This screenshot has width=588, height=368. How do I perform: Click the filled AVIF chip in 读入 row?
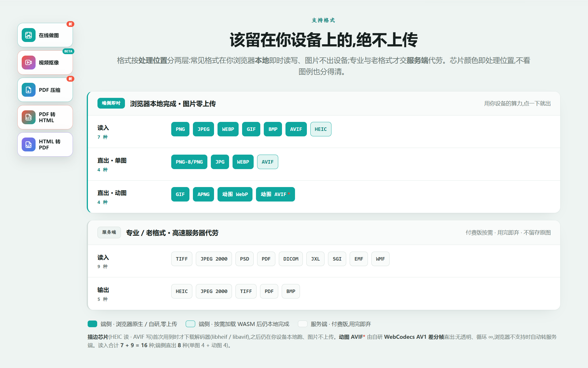[296, 129]
